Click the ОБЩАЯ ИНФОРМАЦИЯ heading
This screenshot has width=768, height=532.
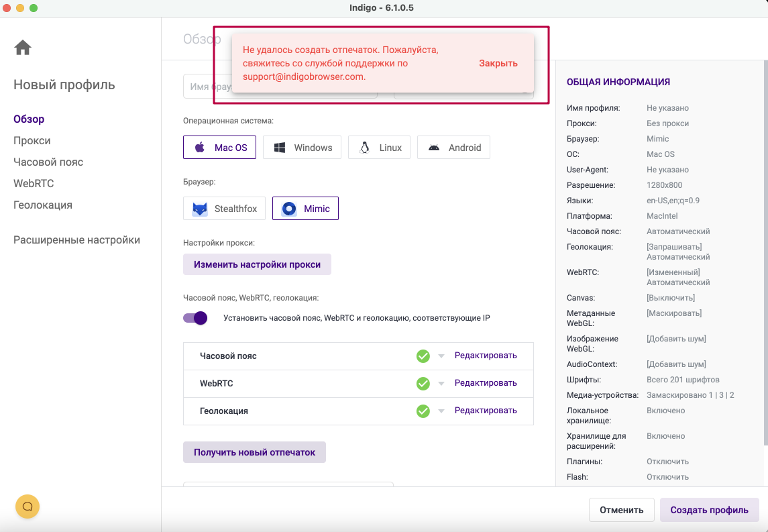tap(618, 83)
